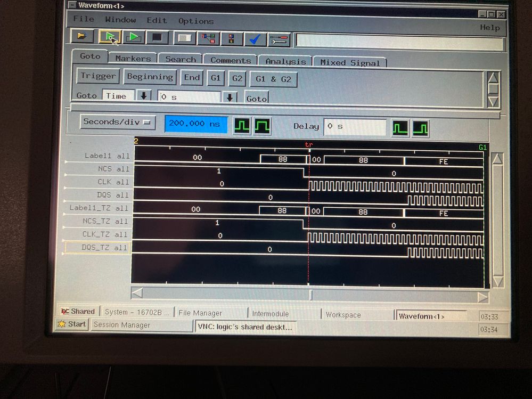Click the horizontal scrollbar thumb under waveforms
The image size is (532, 399).
[310, 295]
